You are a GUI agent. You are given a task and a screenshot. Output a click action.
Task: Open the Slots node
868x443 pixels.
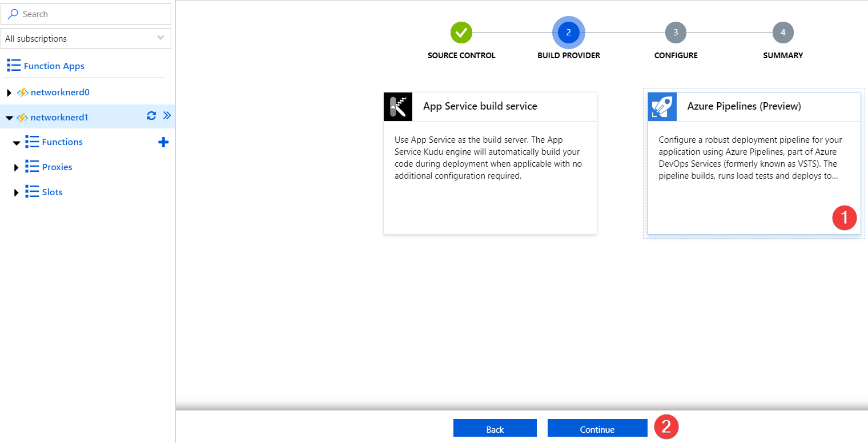point(53,192)
